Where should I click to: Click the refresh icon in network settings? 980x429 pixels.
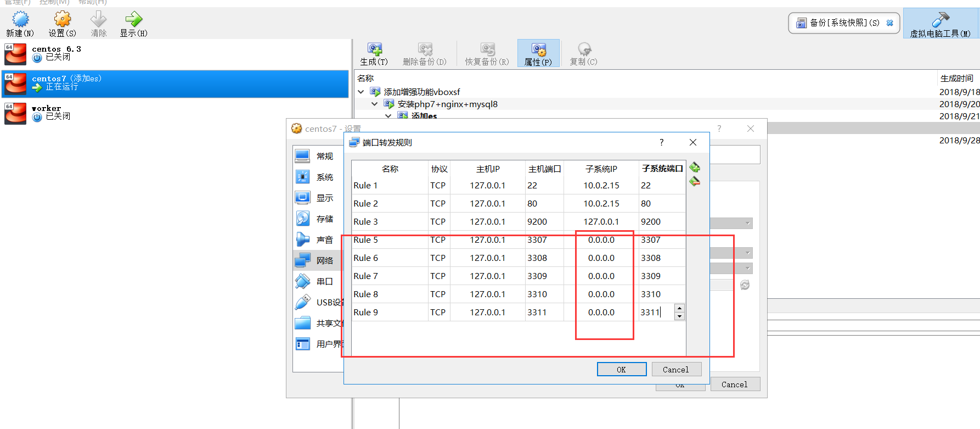coord(745,285)
